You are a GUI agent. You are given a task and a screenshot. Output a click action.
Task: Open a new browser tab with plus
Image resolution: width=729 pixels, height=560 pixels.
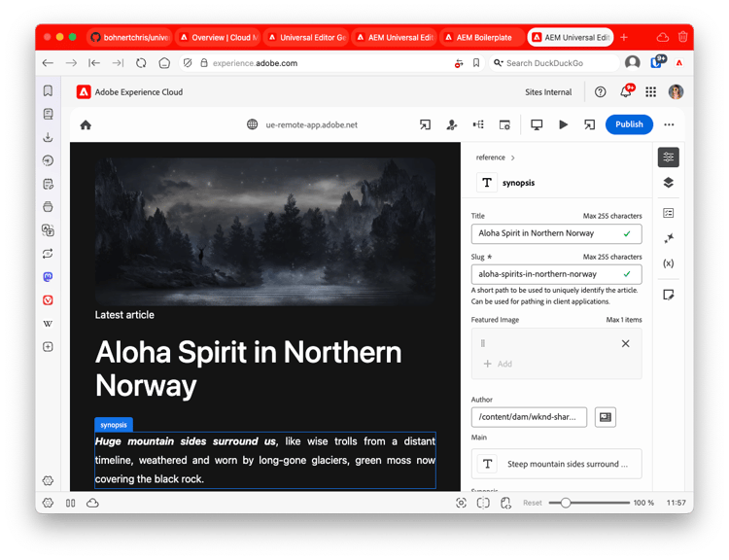point(624,37)
